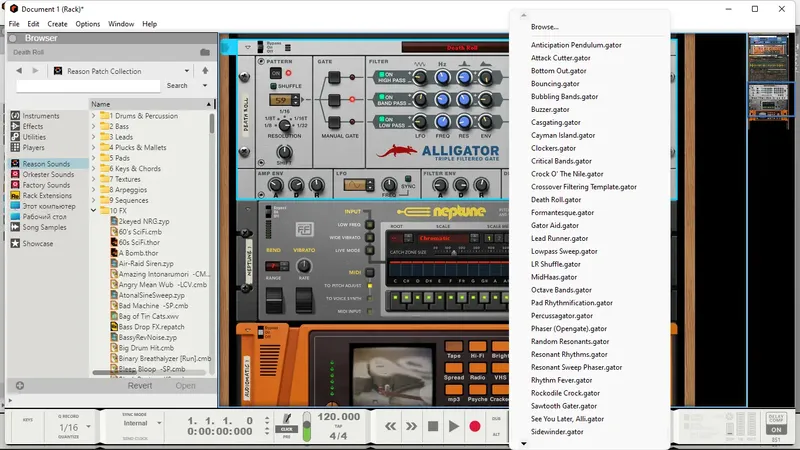Go back in browser history

(19, 70)
